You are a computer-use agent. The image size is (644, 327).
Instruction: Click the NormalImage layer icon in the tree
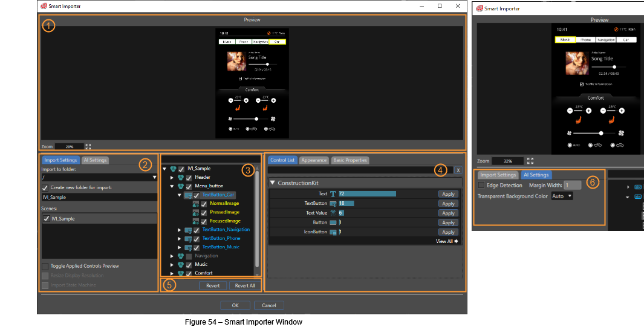(195, 204)
